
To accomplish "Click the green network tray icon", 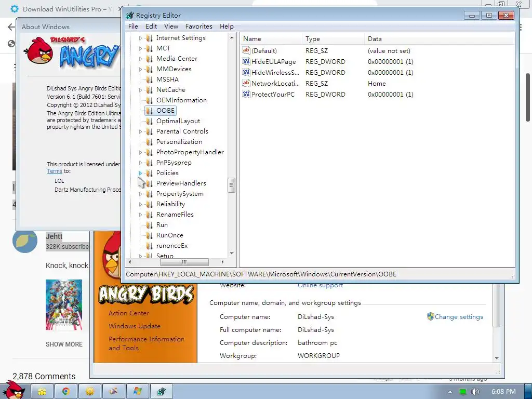I will click(x=462, y=392).
